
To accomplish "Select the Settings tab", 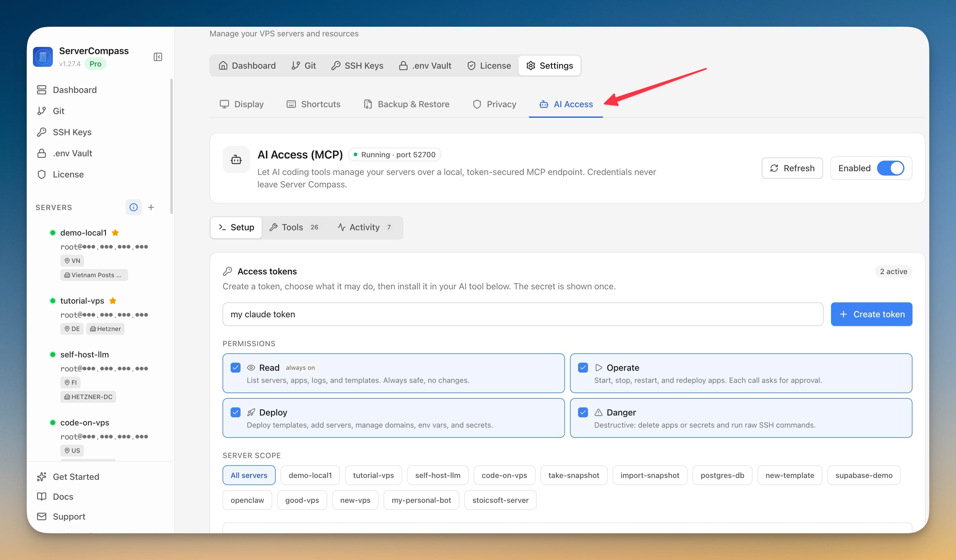I will point(549,66).
